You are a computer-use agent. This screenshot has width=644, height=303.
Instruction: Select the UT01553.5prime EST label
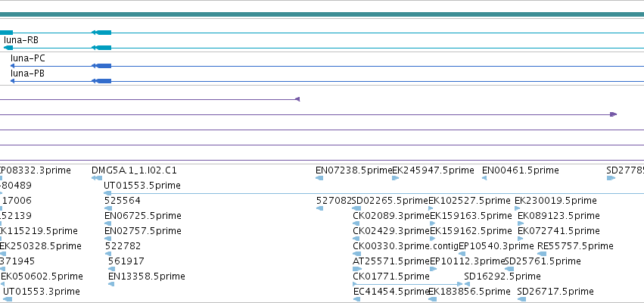tap(142, 186)
